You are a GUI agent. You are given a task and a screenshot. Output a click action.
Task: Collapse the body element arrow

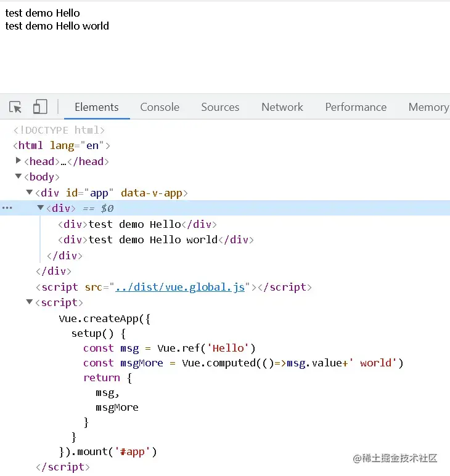coord(18,176)
